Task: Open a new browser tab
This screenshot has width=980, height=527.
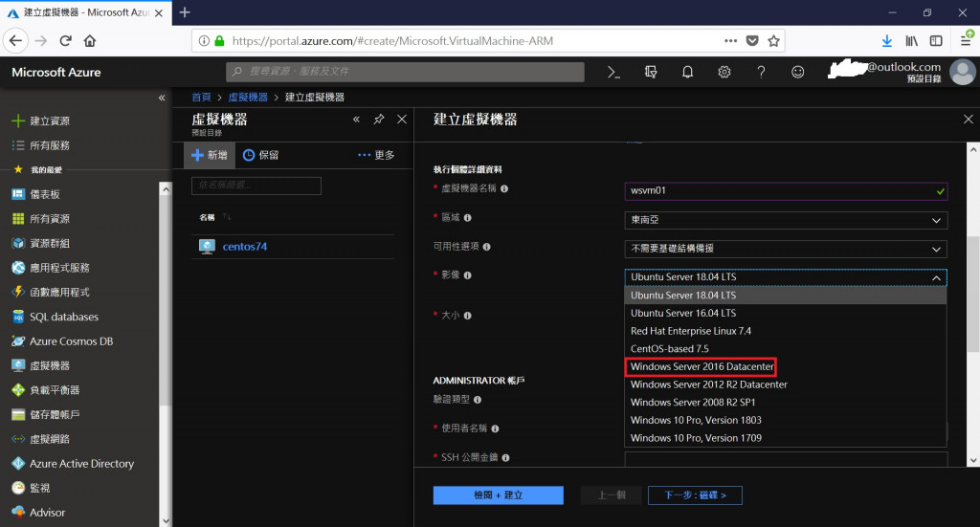Action: [185, 12]
